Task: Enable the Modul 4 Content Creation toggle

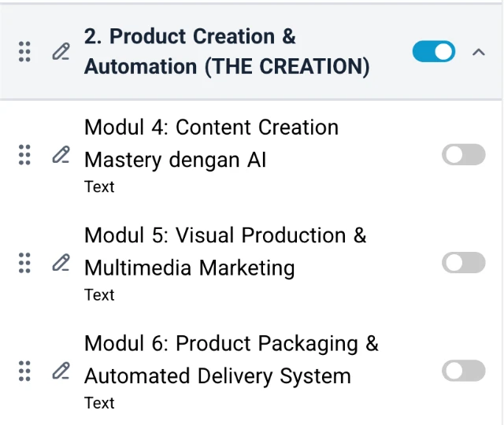Action: (463, 155)
